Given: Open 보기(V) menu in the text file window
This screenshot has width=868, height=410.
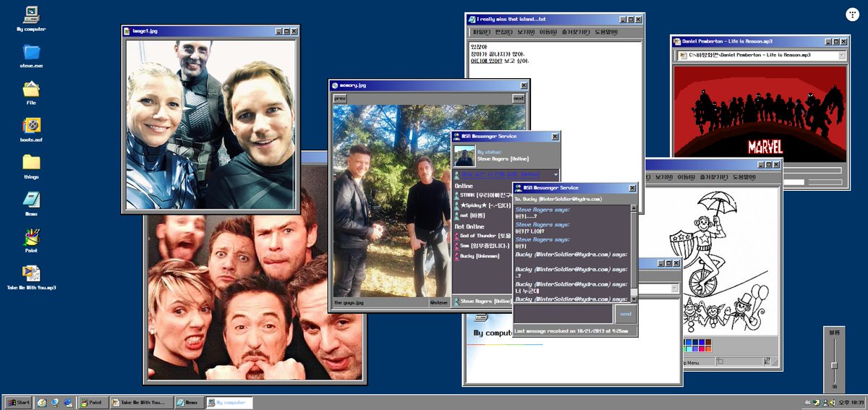Looking at the screenshot, I should pos(526,33).
